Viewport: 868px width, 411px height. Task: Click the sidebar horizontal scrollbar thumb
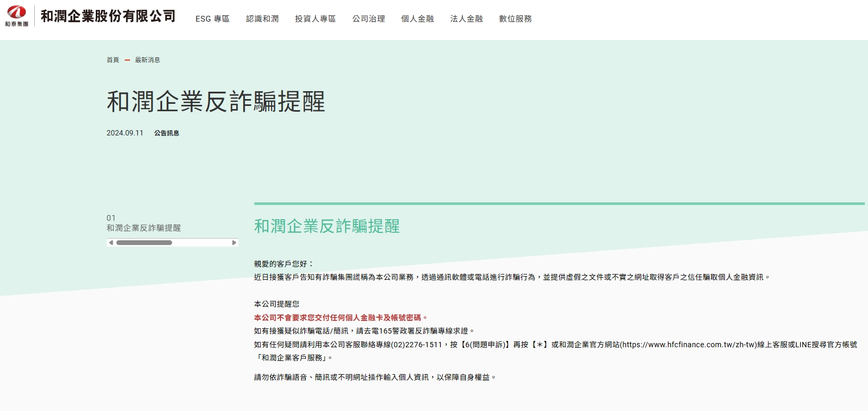click(x=144, y=243)
